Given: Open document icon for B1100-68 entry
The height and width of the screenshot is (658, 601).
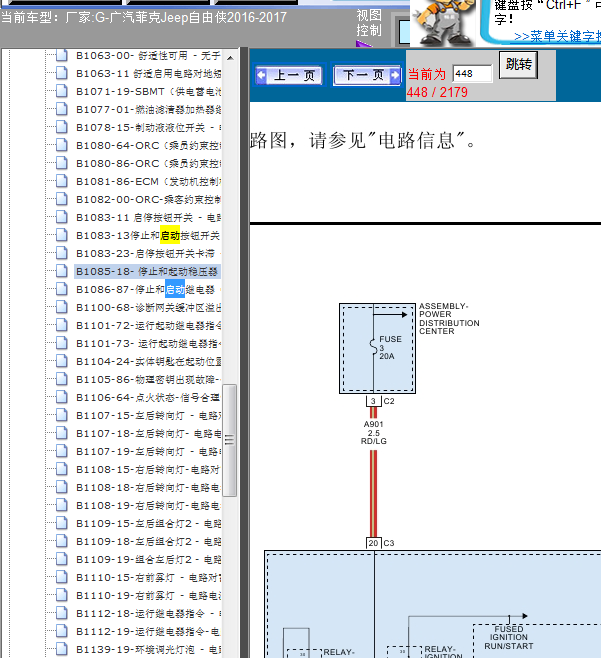Looking at the screenshot, I should coord(62,308).
